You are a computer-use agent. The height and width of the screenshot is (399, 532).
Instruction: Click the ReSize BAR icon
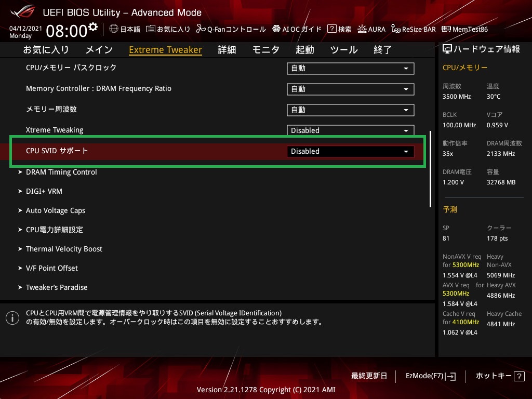click(395, 29)
